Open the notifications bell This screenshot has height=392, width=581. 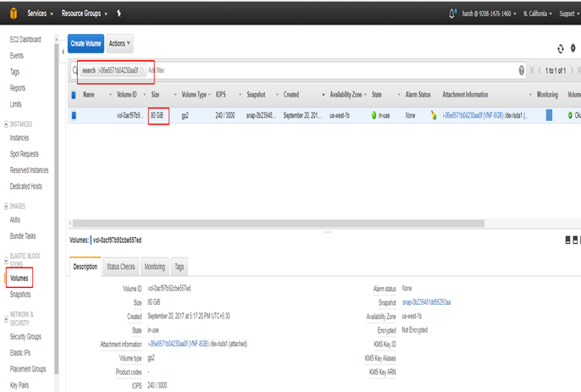[451, 14]
